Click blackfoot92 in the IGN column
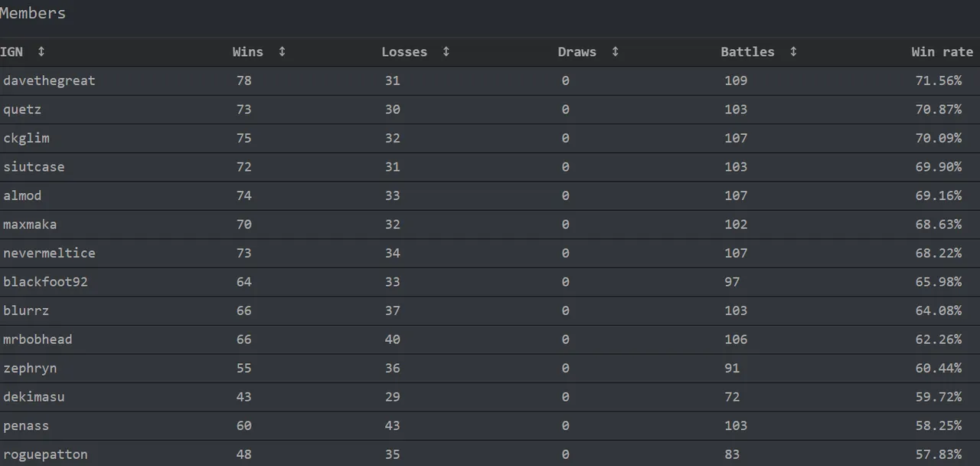This screenshot has width=980, height=466. click(x=45, y=282)
